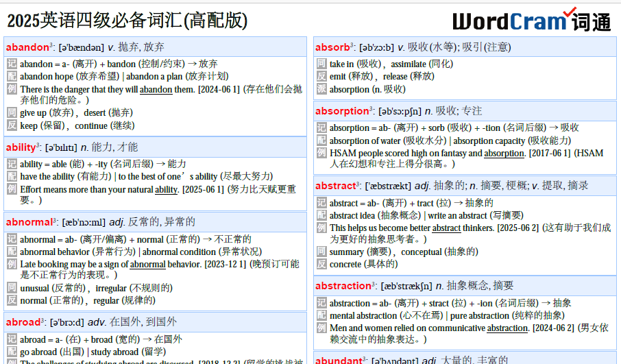Click the 反 antonym icon under abandon
This screenshot has height=364, width=621.
(x=12, y=125)
